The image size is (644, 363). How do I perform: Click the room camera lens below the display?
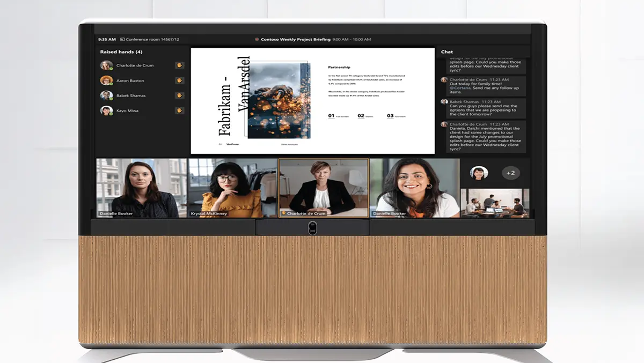(x=312, y=228)
